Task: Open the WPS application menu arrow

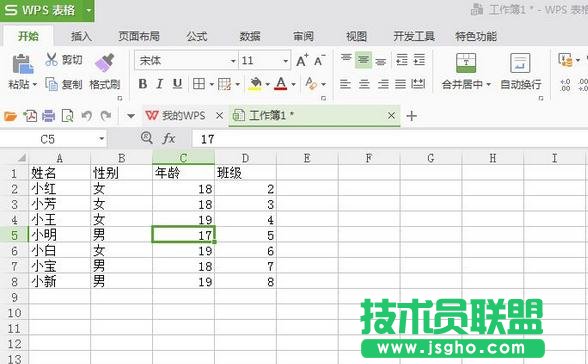Action: tap(89, 10)
